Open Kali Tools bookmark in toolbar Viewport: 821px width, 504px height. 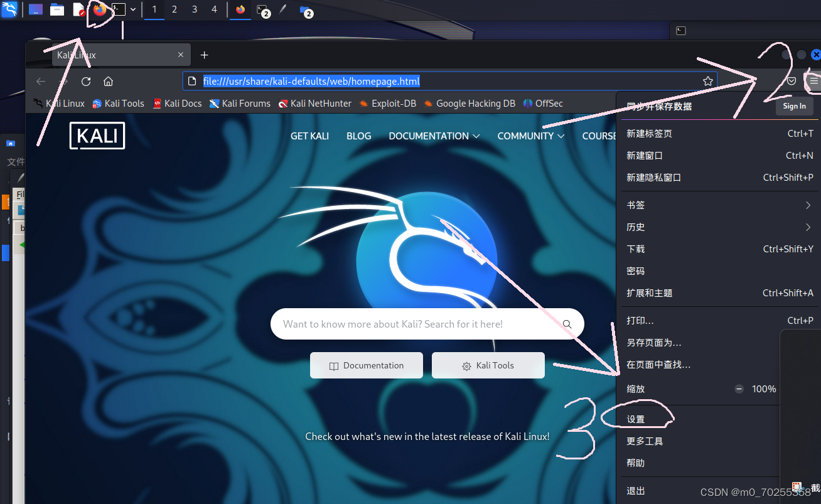pyautogui.click(x=118, y=104)
